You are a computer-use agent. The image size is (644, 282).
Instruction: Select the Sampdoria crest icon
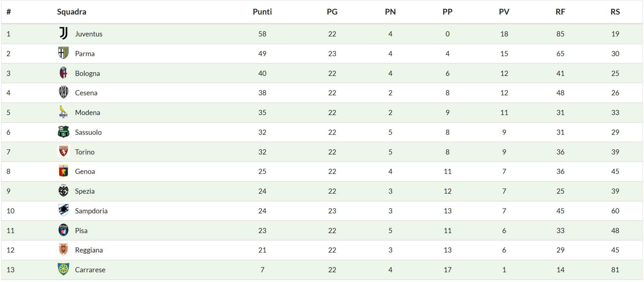[x=63, y=210]
